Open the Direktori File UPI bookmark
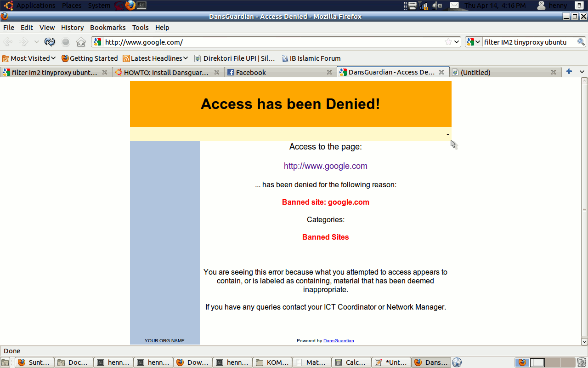 point(234,58)
